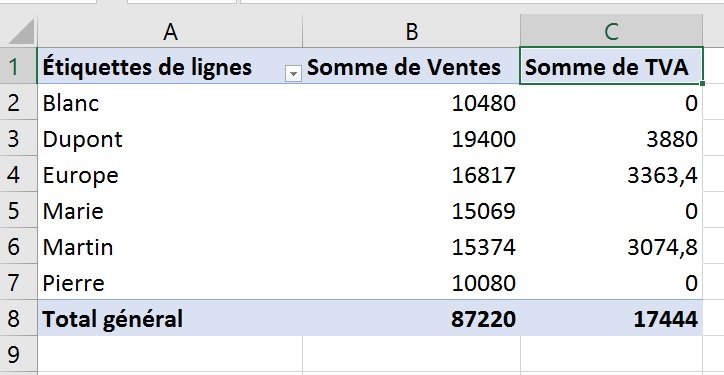Viewport: 724px width, 375px height.
Task: Click the Somme de TVA header cell
Action: tap(611, 66)
